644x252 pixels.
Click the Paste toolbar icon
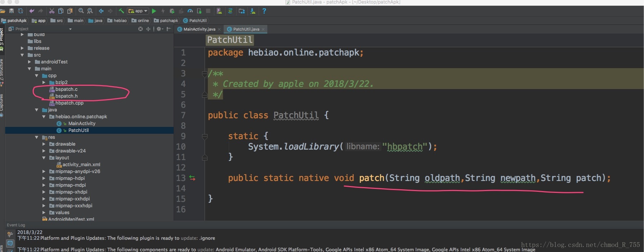tap(70, 11)
